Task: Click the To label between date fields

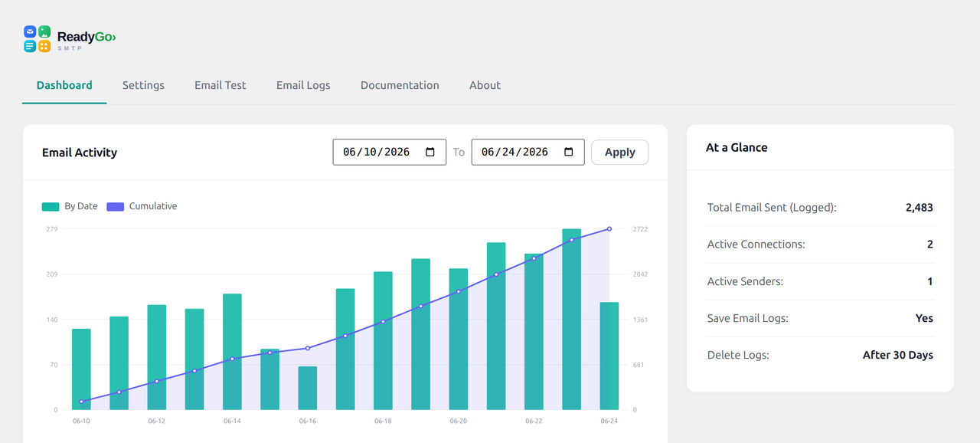Action: point(459,152)
